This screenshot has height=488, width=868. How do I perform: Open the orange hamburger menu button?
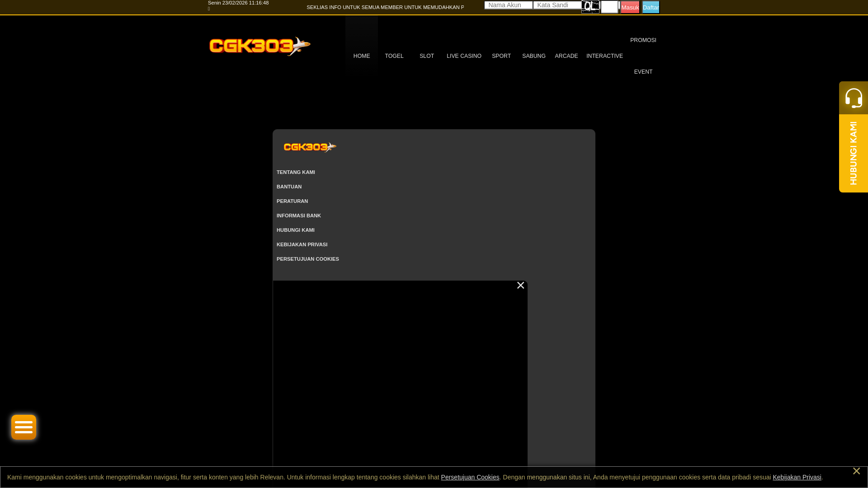pos(24,427)
